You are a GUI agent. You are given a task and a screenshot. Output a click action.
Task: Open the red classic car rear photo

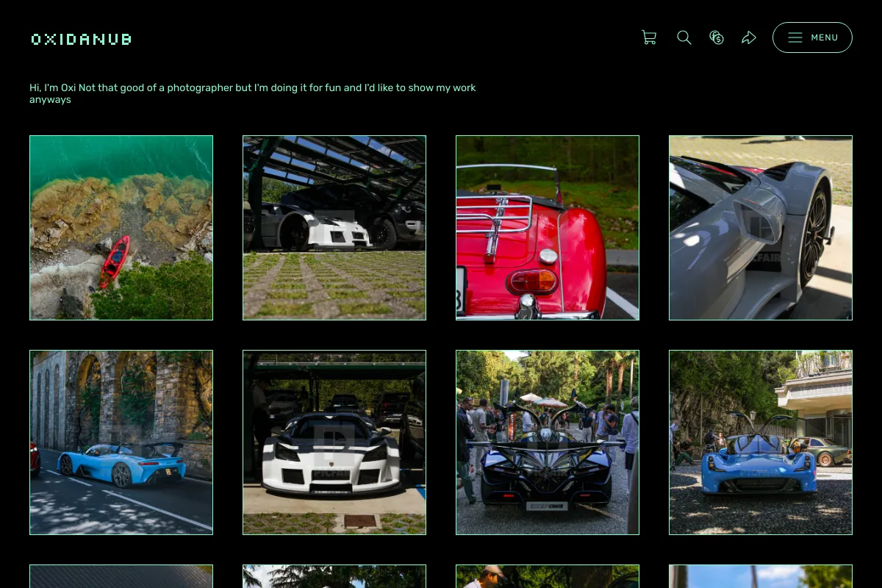click(x=548, y=228)
